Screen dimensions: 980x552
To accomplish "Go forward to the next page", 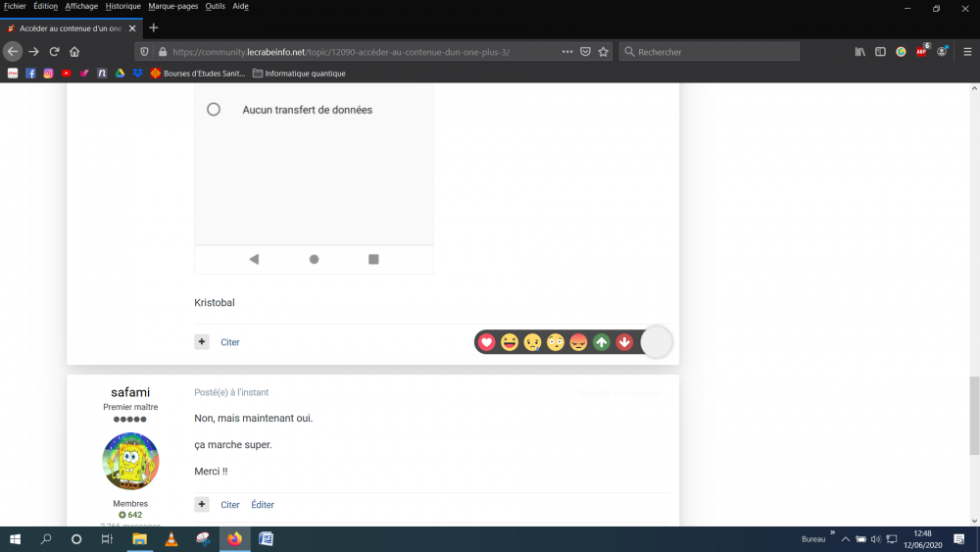I will 33,52.
